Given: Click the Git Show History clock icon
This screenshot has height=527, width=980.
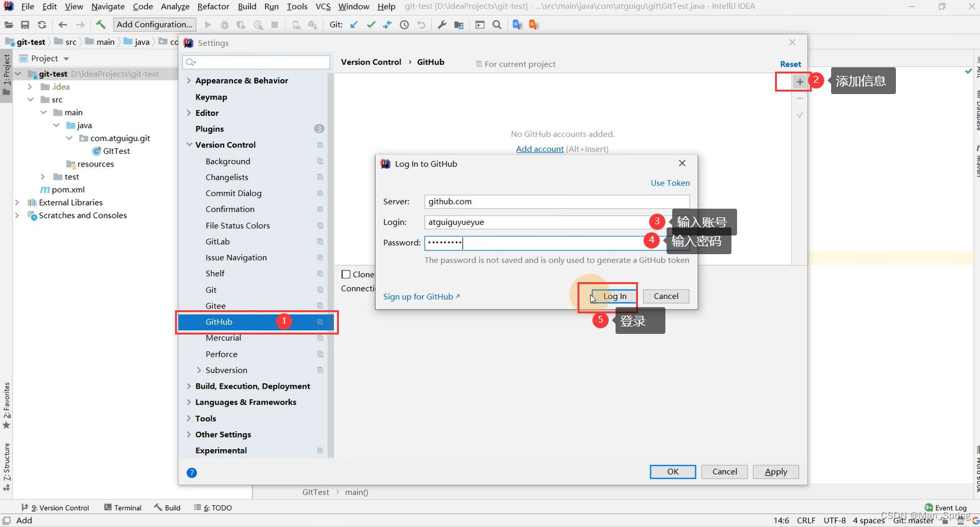Looking at the screenshot, I should click(404, 25).
